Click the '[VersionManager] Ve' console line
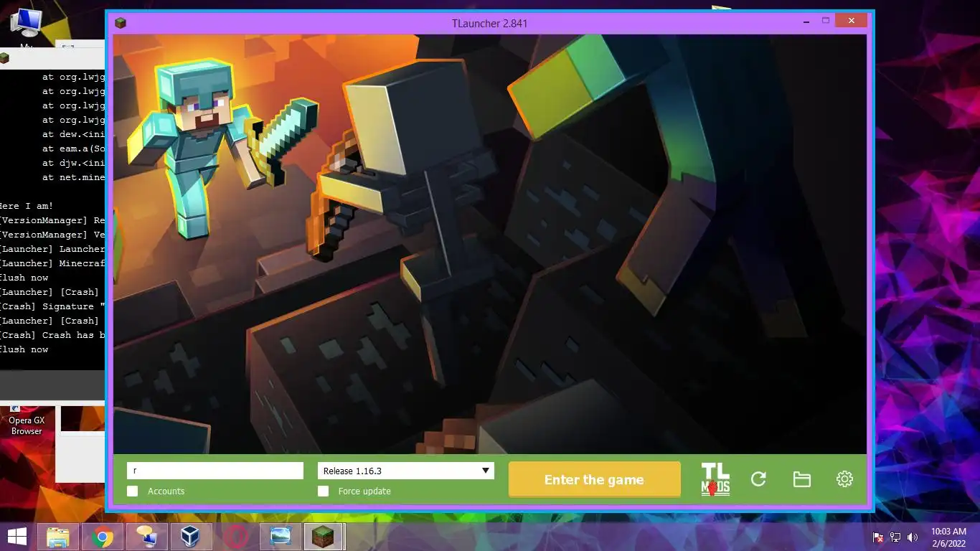Image resolution: width=980 pixels, height=551 pixels. [52, 235]
